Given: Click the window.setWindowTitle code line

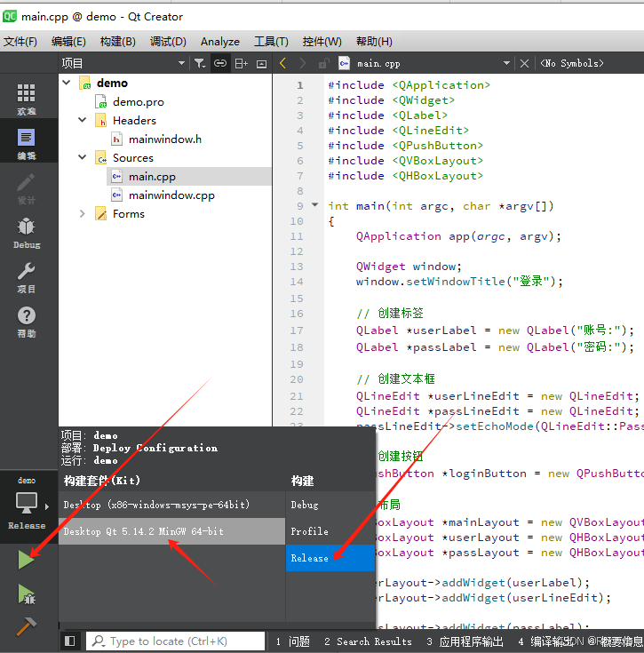Looking at the screenshot, I should [x=459, y=282].
